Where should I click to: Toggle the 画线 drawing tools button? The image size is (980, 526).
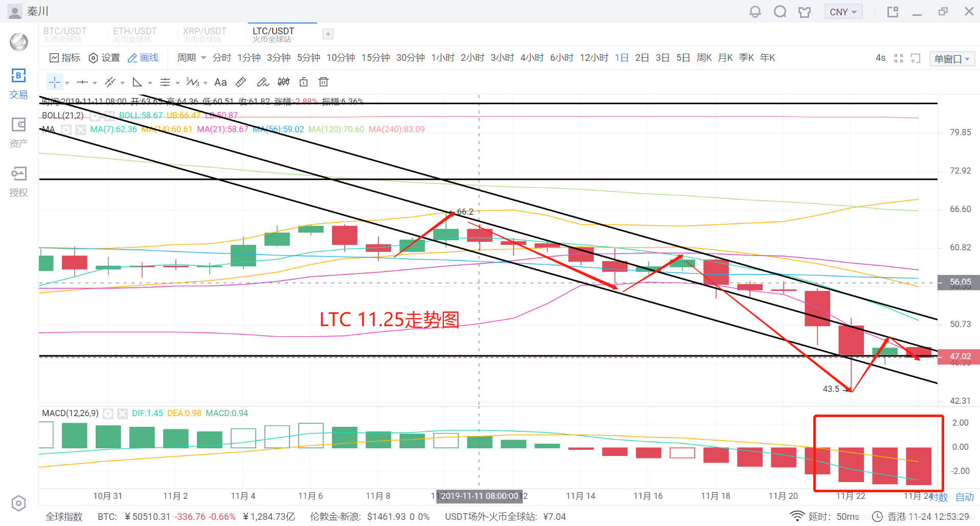point(143,58)
